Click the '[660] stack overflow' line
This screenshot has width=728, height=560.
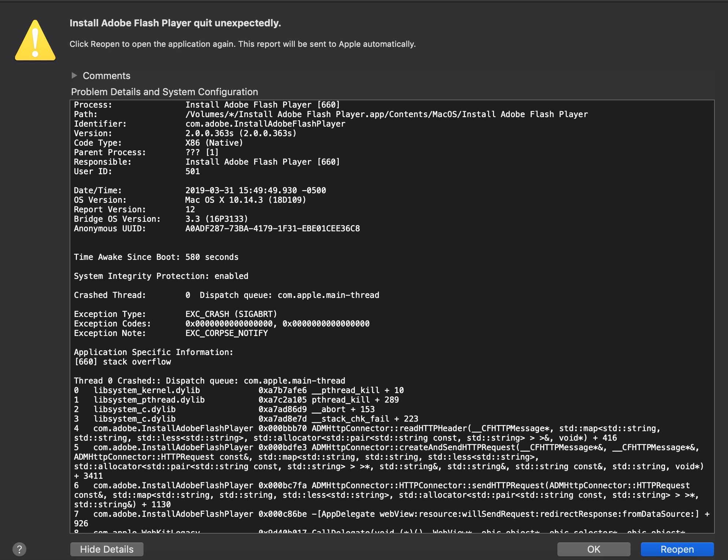click(x=122, y=362)
